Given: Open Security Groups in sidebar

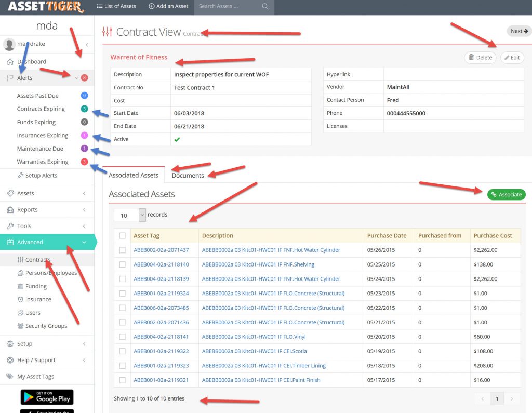Looking at the screenshot, I should click(x=46, y=326).
